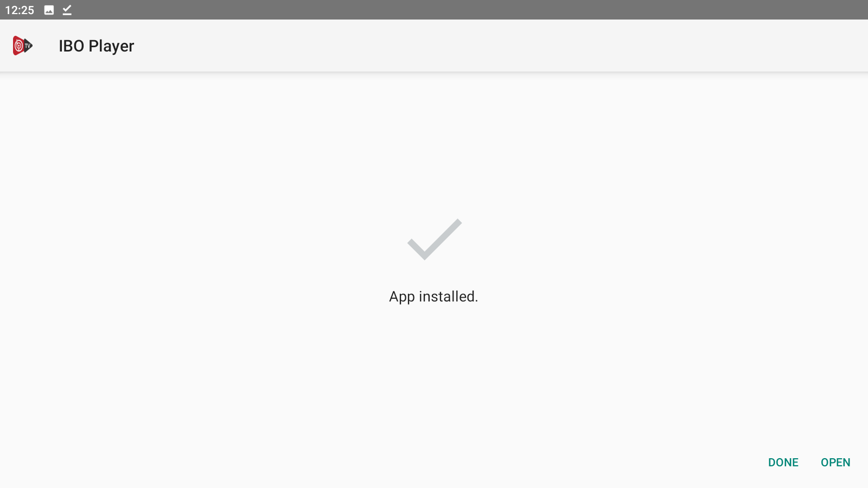
Task: Click the IBO Player app icon
Action: coord(23,46)
